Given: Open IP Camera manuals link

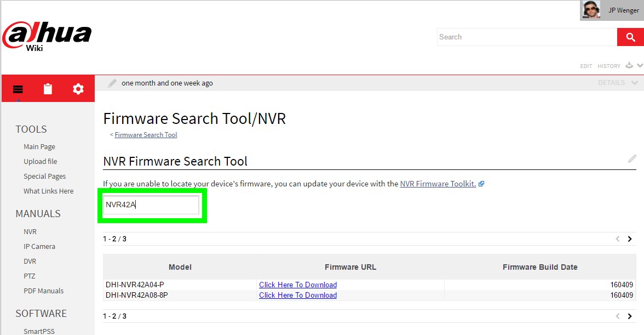Looking at the screenshot, I should [x=39, y=247].
